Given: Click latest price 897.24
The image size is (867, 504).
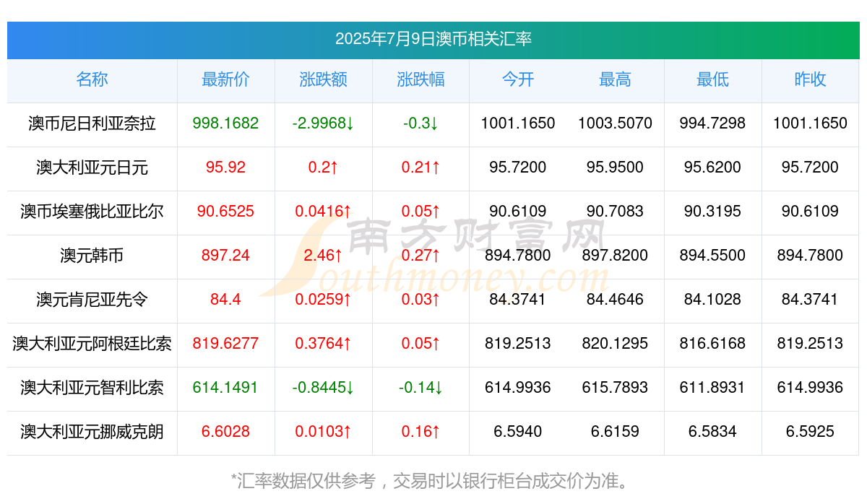Looking at the screenshot, I should click(225, 256).
